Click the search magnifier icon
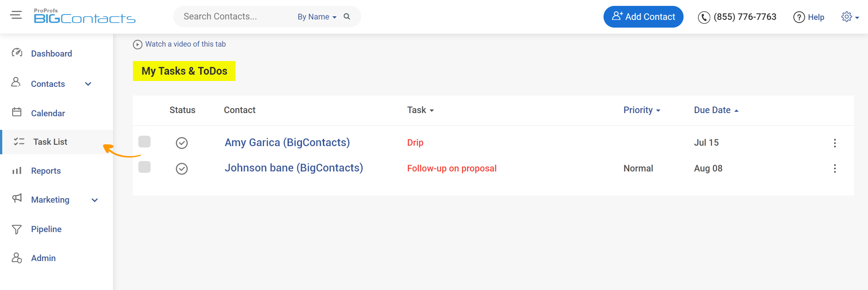868x290 pixels. [347, 17]
